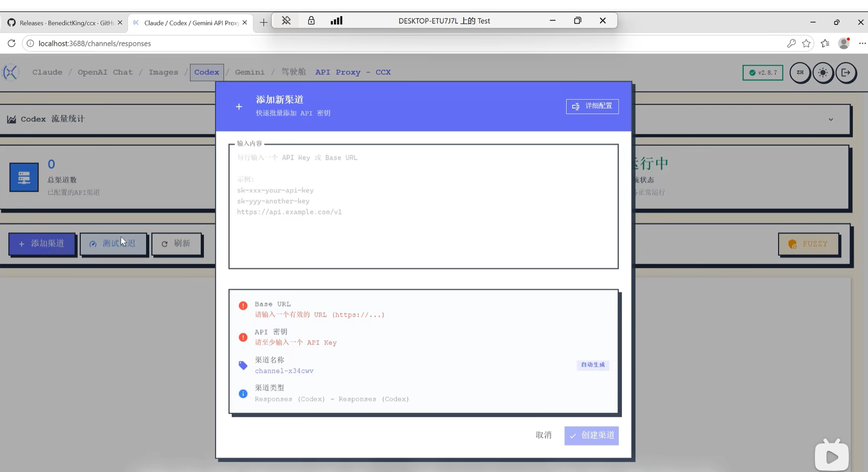Click the Codex 流量统计 chart icon

pyautogui.click(x=11, y=119)
